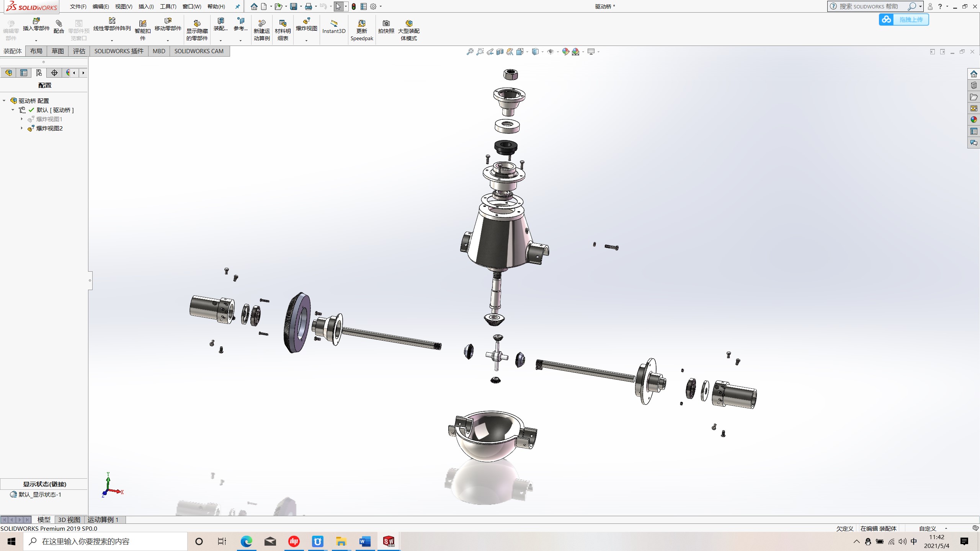Click Update Speedpak (更新 Speedpak)
This screenshot has width=980, height=551.
point(361,30)
